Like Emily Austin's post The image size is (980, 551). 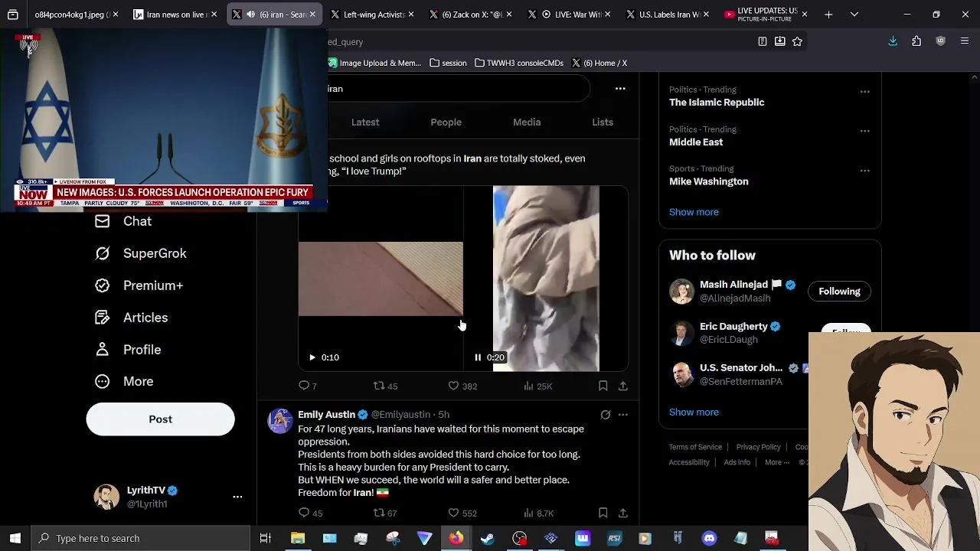click(x=462, y=513)
